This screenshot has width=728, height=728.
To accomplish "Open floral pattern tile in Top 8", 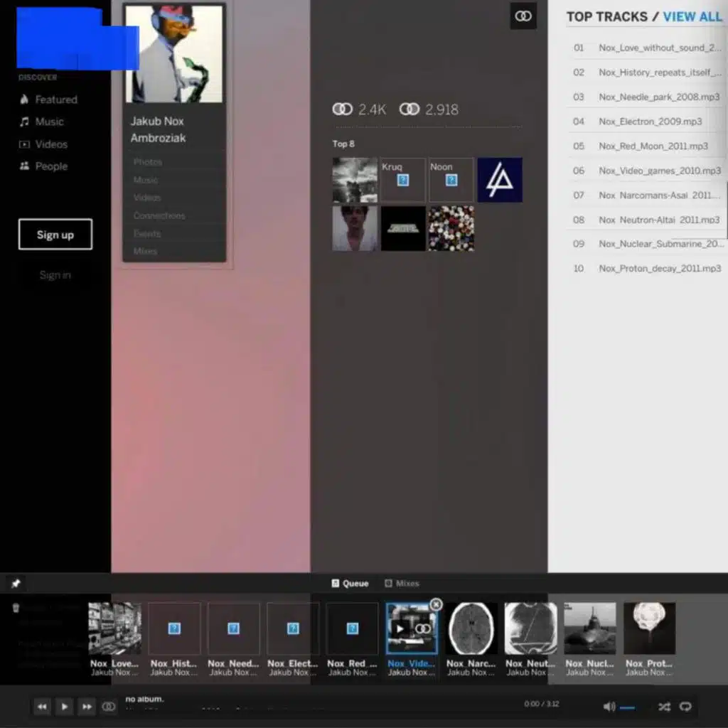I will tap(451, 228).
